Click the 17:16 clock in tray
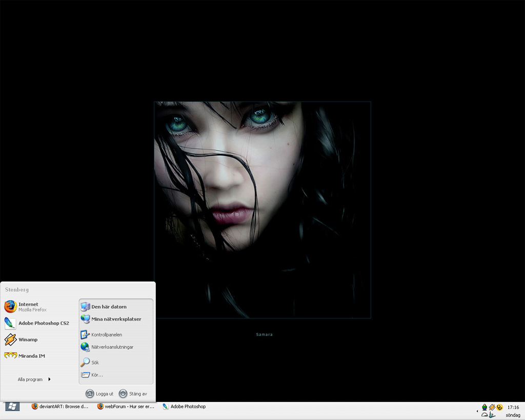 513,407
